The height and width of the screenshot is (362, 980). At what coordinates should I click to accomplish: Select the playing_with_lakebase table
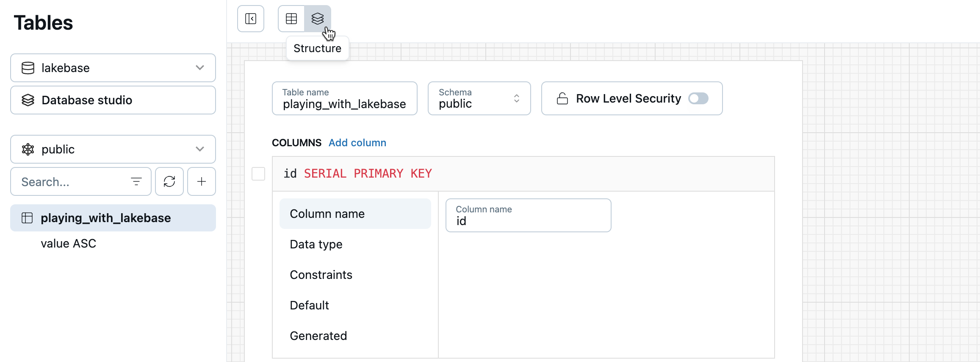(105, 218)
